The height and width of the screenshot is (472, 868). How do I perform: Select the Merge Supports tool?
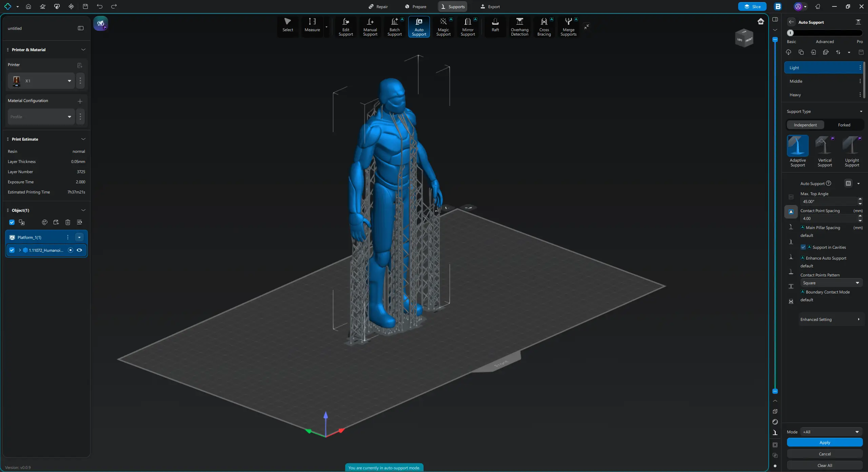pyautogui.click(x=568, y=27)
